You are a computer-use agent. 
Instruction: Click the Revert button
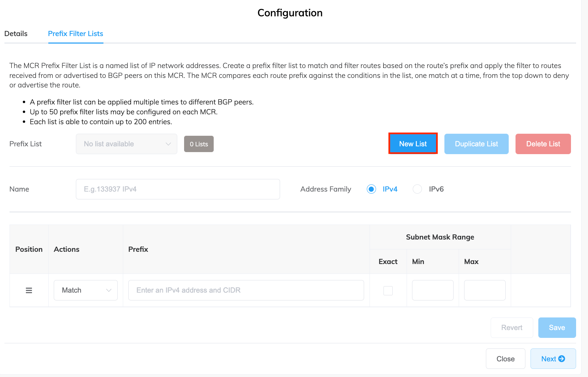tap(512, 328)
